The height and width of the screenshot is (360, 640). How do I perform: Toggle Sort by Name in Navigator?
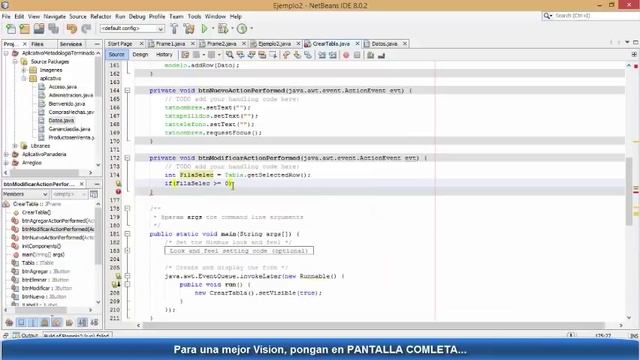pos(82,323)
